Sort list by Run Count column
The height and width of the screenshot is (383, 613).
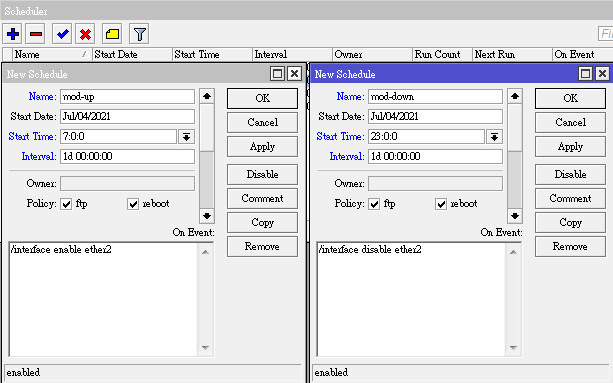[x=443, y=54]
